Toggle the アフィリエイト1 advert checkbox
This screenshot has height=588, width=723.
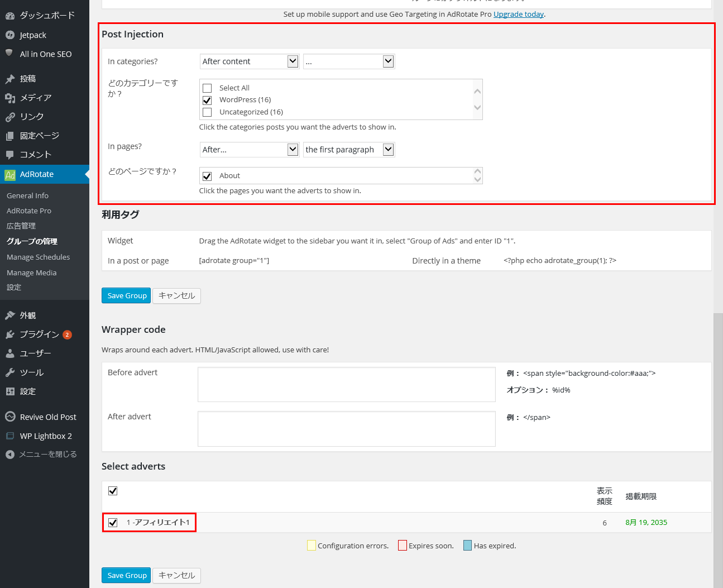click(x=113, y=523)
